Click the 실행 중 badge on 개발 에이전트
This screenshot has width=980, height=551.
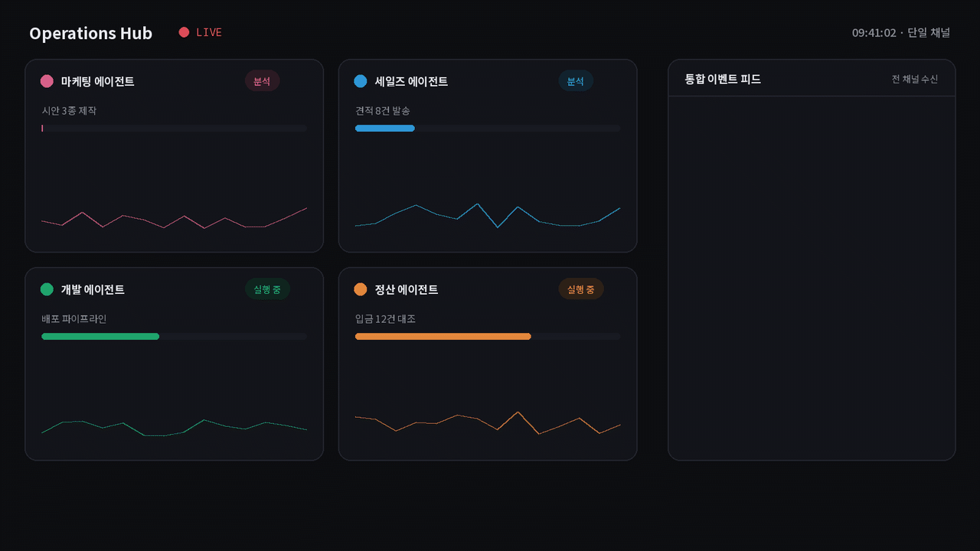267,289
